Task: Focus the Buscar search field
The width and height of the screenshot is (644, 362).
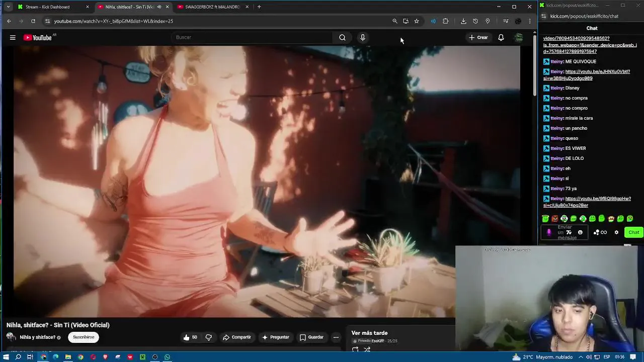Action: [252, 37]
